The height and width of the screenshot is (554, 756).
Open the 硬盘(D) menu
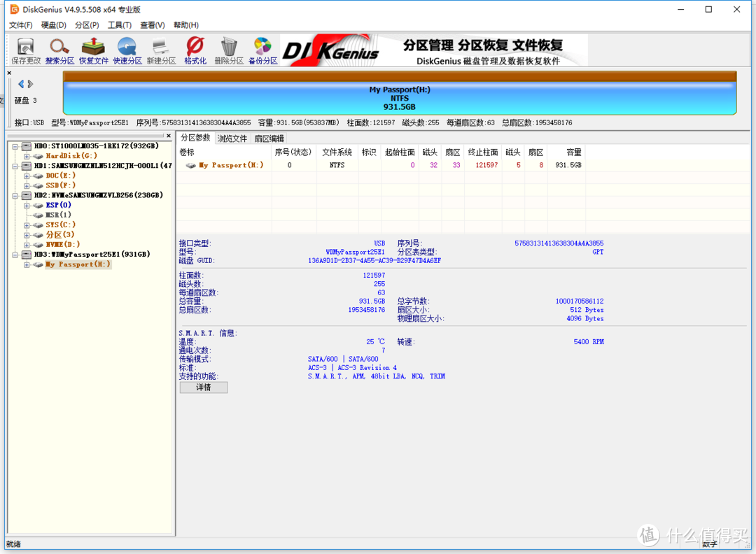(x=53, y=25)
